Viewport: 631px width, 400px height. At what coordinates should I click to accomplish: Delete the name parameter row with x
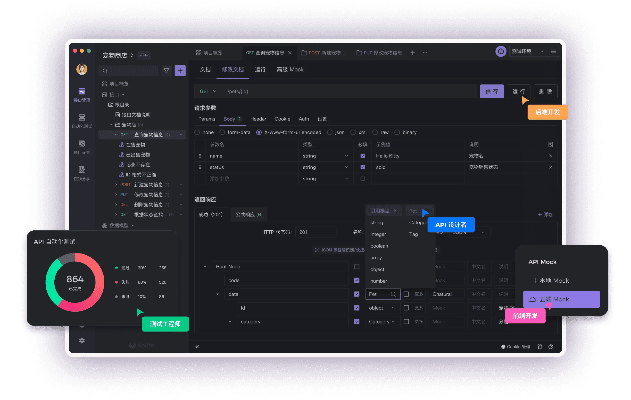[551, 156]
